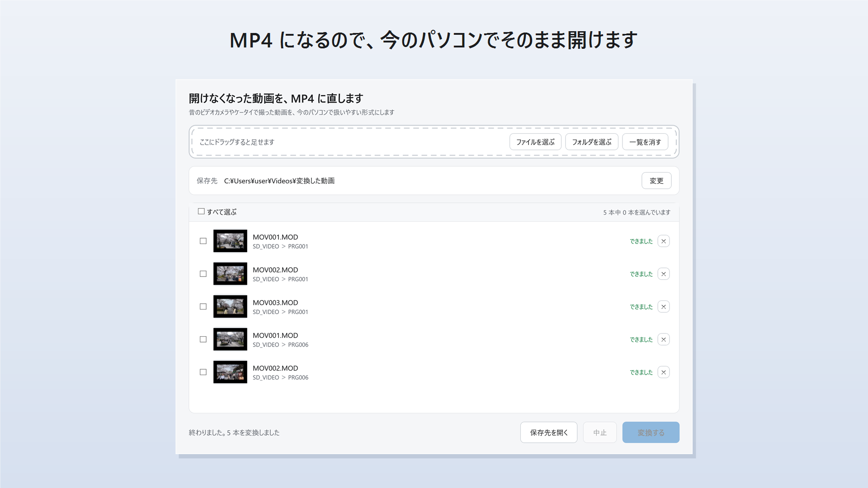Click the ファイルを選ぶ button

click(x=535, y=142)
